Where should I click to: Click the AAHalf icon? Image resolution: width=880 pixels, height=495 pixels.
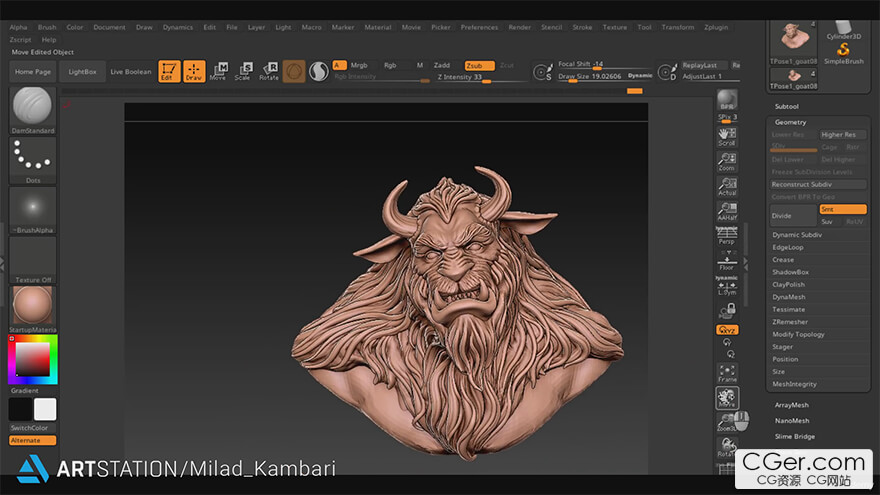coord(727,211)
